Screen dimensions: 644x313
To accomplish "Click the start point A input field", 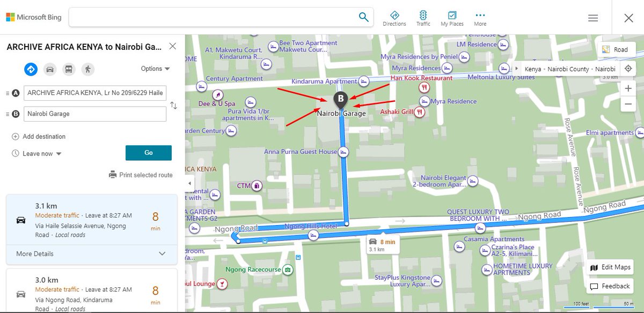I will tap(95, 93).
